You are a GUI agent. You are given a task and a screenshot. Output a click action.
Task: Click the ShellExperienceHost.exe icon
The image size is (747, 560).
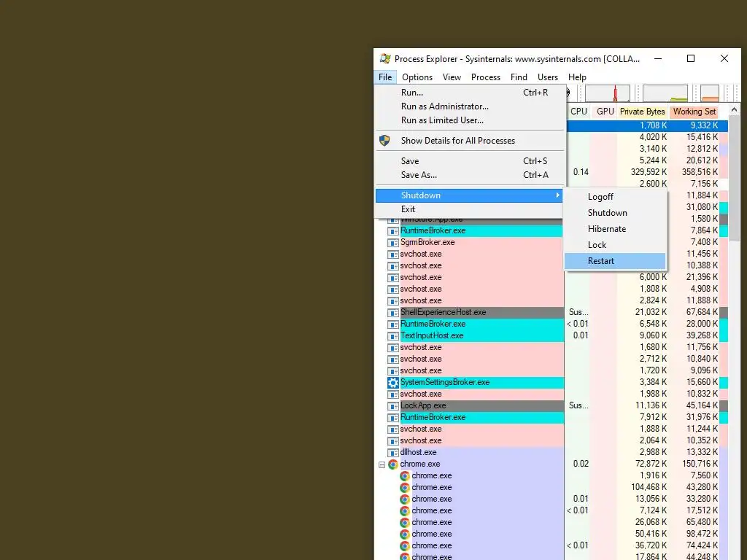click(x=393, y=313)
